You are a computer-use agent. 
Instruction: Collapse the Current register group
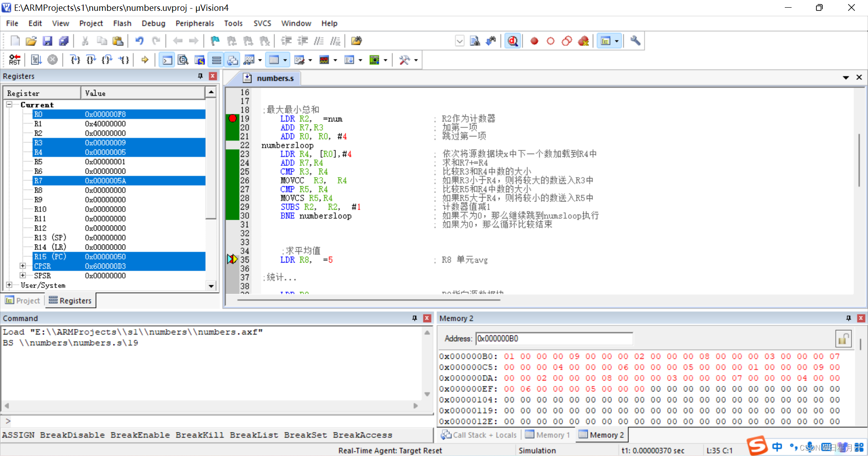coord(9,104)
